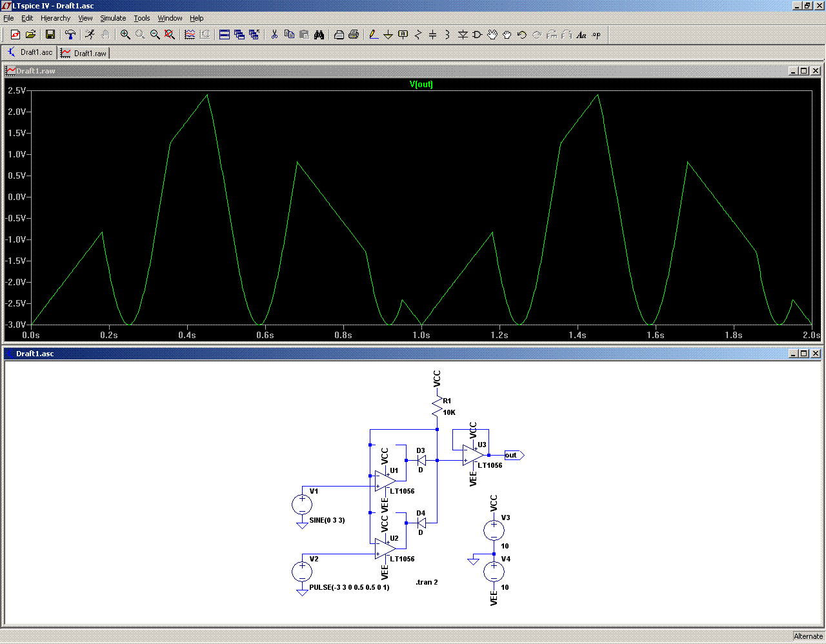The height and width of the screenshot is (644, 826).
Task: Click the Zoom In magnifier icon
Action: pos(125,35)
